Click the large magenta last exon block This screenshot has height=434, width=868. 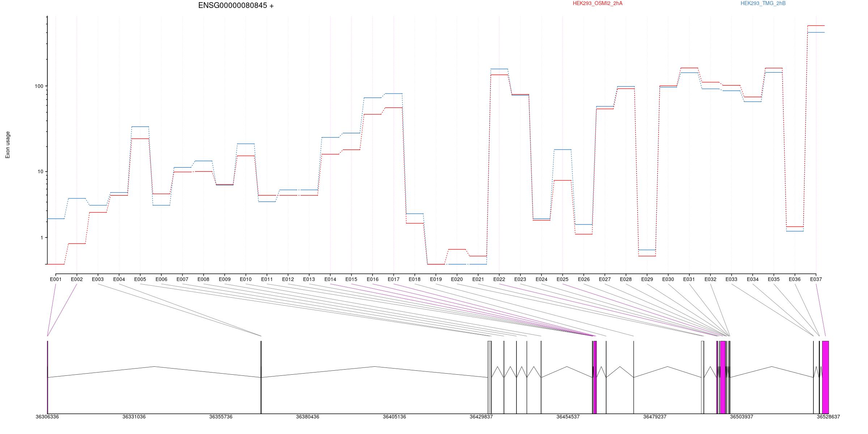(x=825, y=377)
